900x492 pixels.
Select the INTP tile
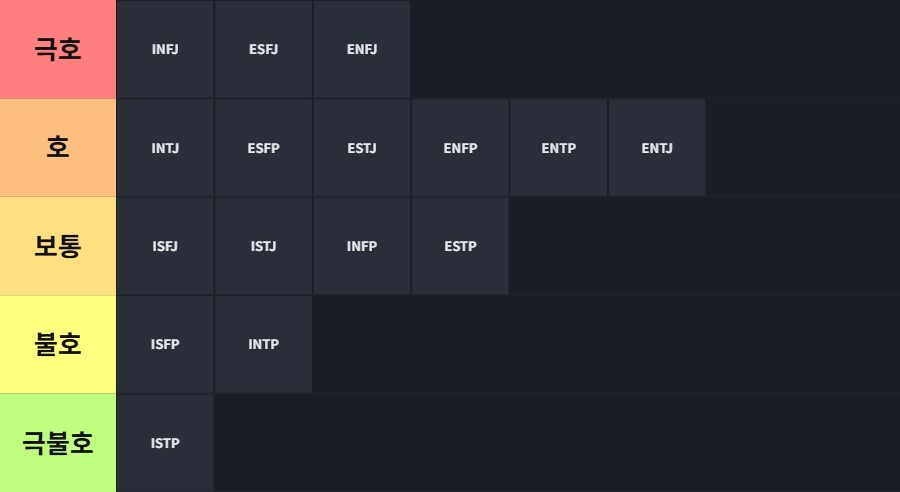click(x=263, y=344)
